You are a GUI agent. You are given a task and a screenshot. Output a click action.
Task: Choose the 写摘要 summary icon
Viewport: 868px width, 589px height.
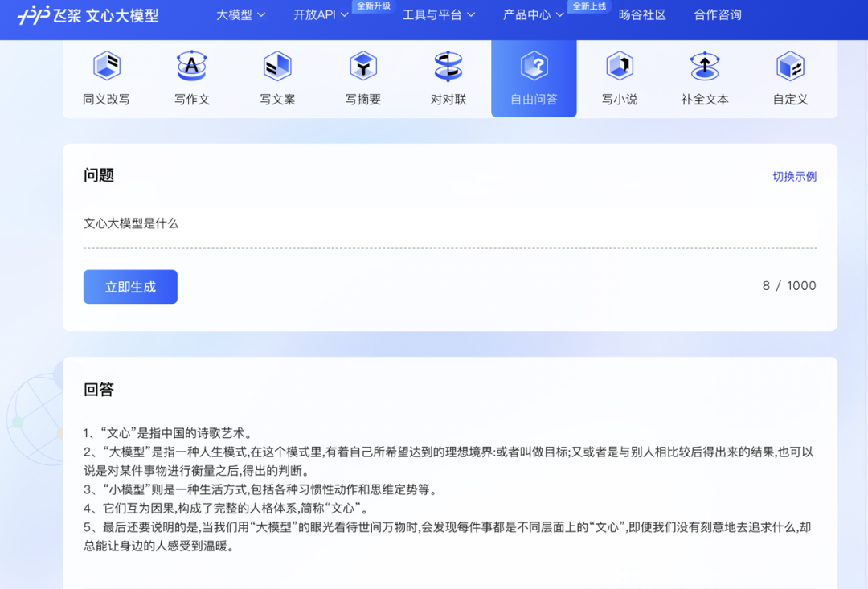(x=363, y=66)
